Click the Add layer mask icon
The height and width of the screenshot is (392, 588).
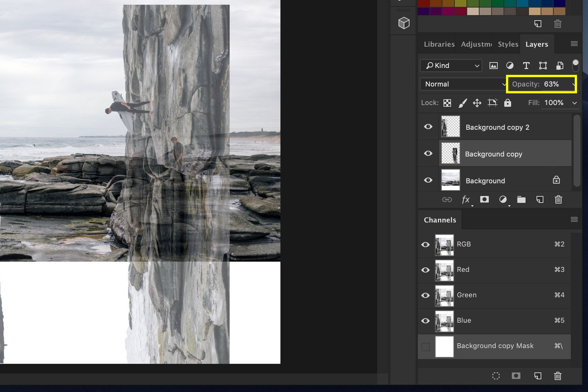[x=485, y=200]
